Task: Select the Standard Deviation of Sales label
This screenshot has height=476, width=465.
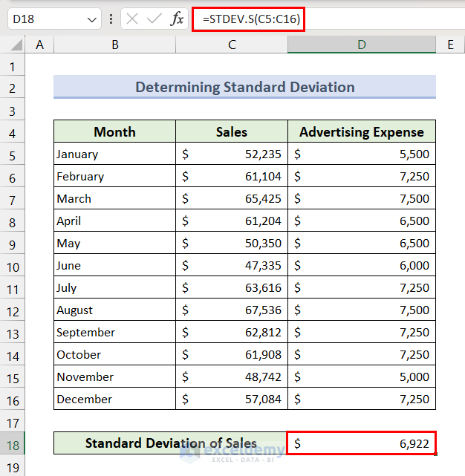Action: pyautogui.click(x=170, y=444)
